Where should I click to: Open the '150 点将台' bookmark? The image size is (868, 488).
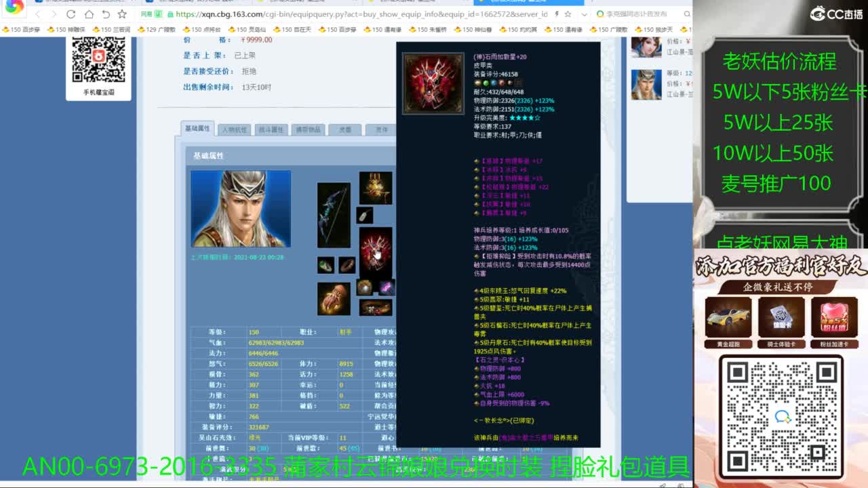pos(201,30)
